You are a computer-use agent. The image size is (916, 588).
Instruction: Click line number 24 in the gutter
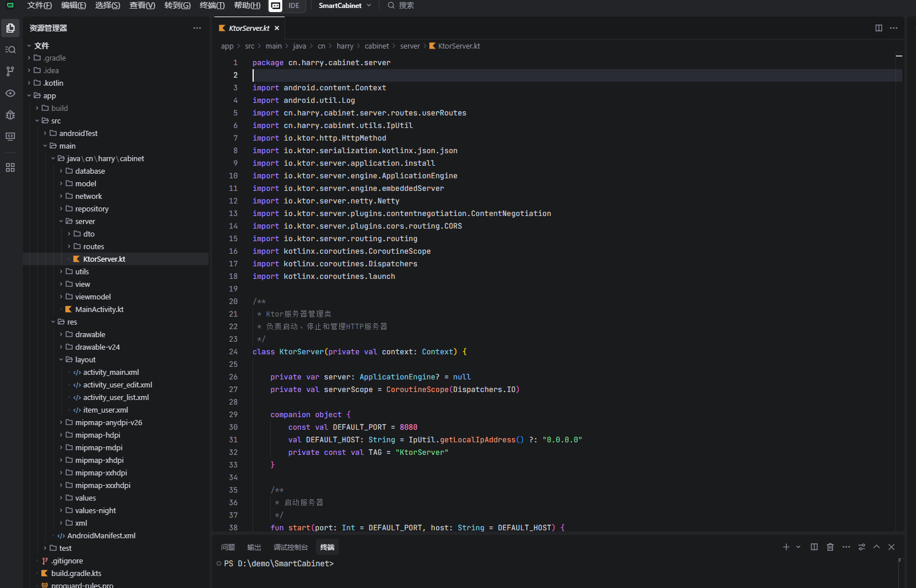233,351
